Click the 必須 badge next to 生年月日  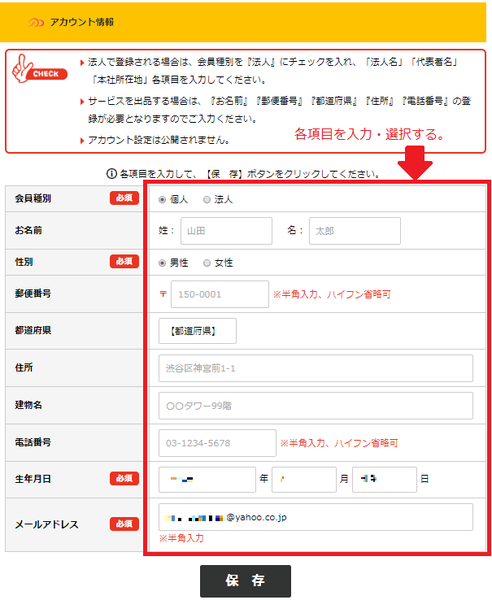click(x=124, y=478)
